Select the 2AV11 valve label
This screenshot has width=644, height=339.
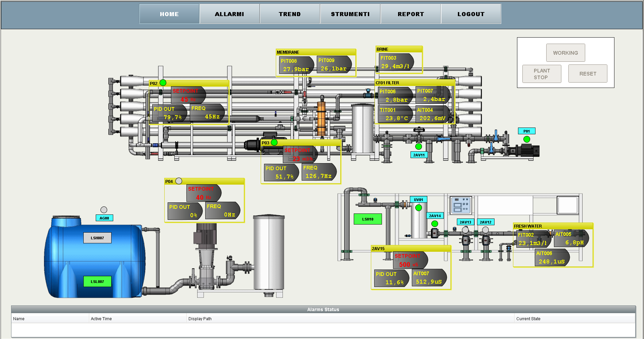point(419,155)
